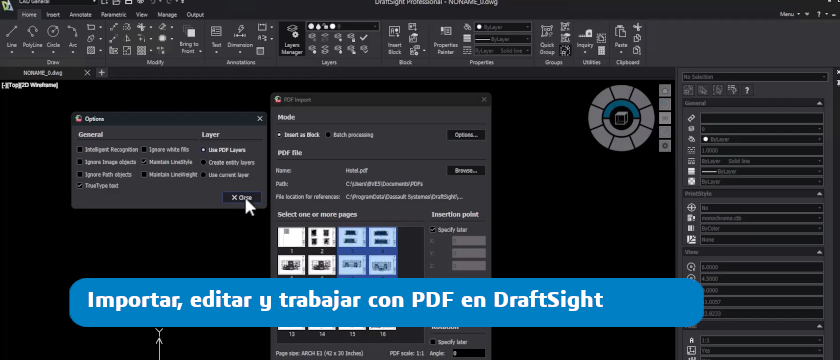Toggle Maintain LineWeight checkbox
Viewport: 840px width, 360px height.
144,175
